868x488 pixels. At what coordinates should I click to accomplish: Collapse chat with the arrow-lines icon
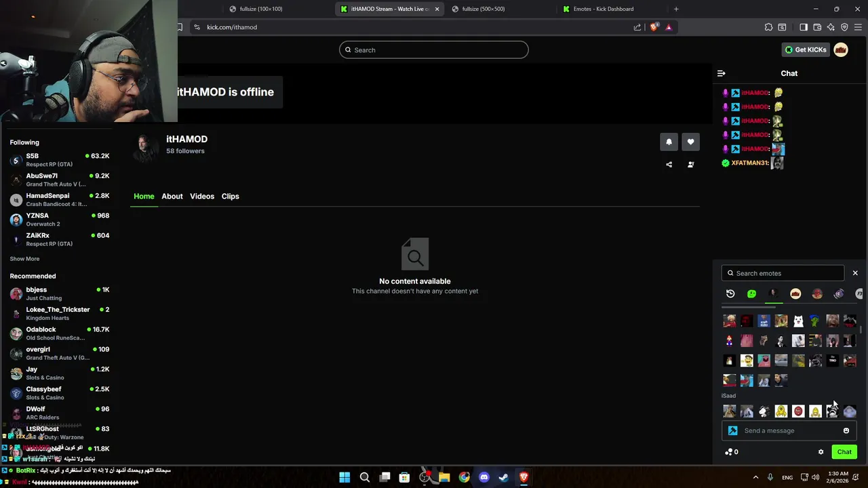coord(722,73)
